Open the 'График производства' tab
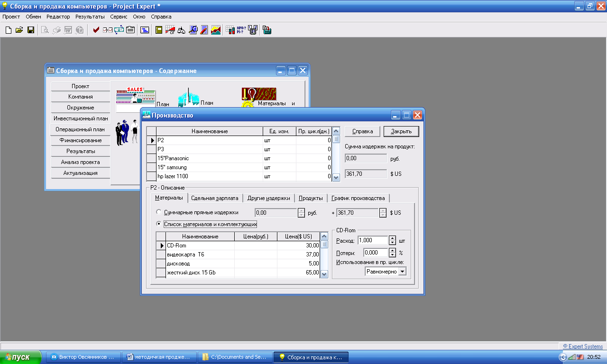607x364 pixels. click(x=358, y=198)
